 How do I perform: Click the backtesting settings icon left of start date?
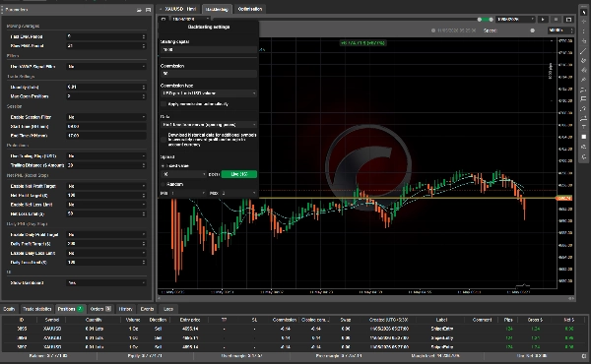164,19
